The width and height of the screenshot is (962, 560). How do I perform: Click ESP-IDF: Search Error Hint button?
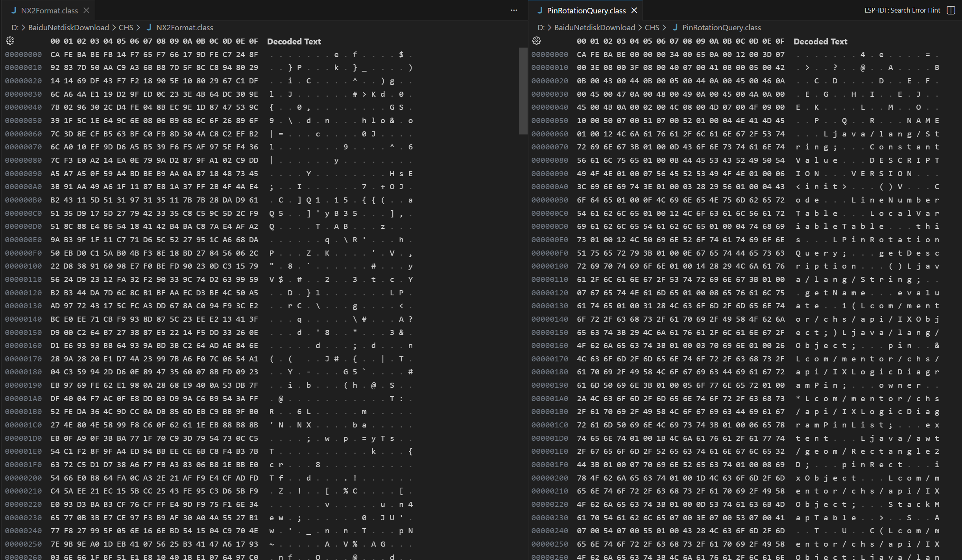902,10
